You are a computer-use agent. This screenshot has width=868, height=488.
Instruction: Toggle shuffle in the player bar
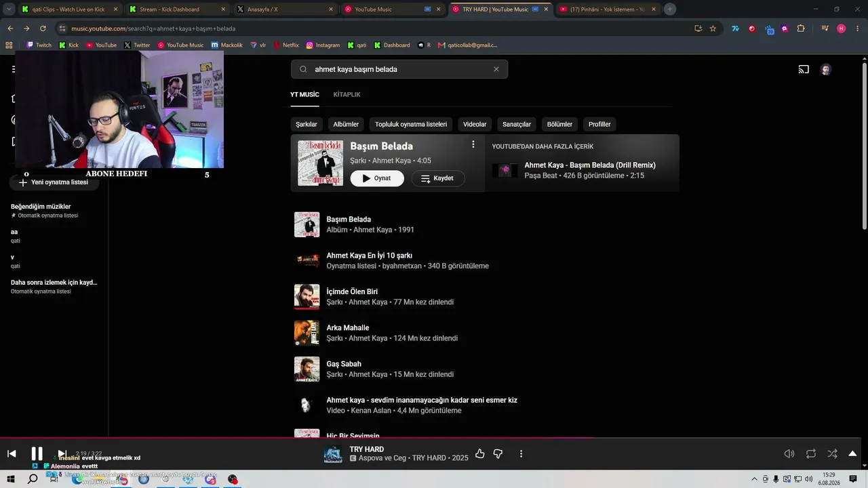(832, 453)
